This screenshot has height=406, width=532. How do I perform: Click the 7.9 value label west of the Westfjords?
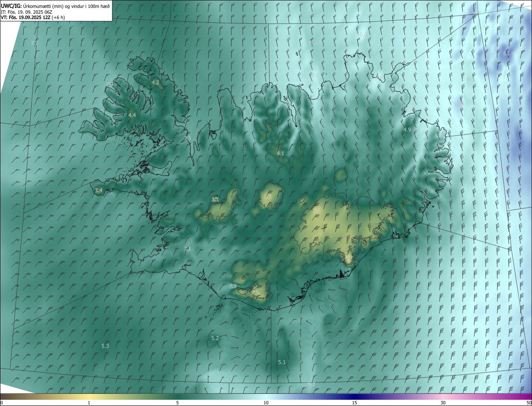[x=110, y=84]
